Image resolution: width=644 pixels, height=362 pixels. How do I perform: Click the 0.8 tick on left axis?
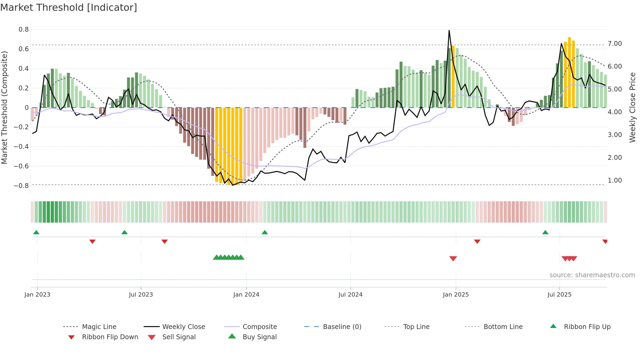[24, 29]
